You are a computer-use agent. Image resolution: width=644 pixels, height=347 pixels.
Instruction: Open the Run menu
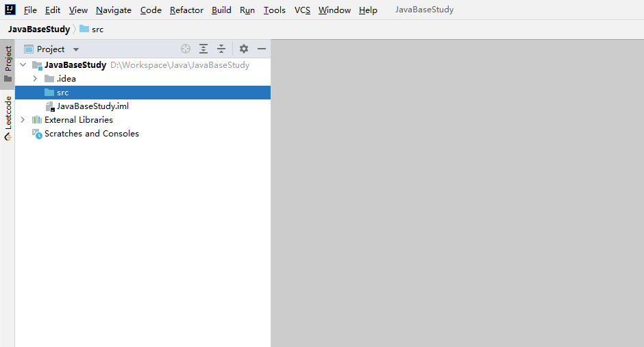click(247, 10)
